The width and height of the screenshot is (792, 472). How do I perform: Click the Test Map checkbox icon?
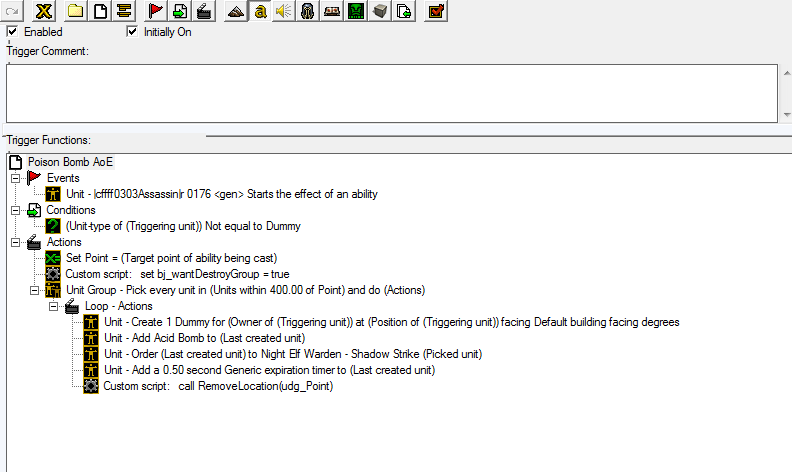pos(436,11)
